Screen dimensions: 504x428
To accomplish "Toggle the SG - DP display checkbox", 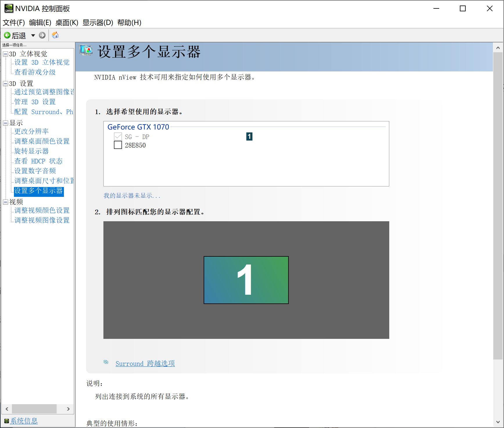I will click(118, 136).
